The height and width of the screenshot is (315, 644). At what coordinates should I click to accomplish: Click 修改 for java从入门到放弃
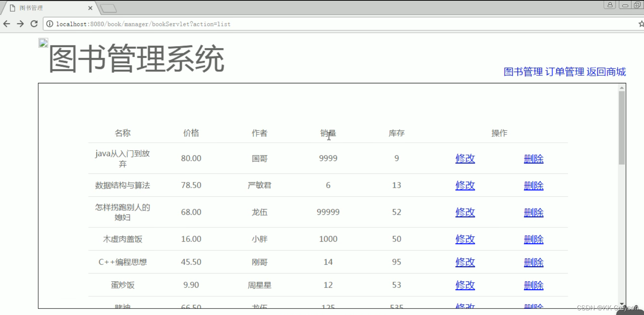tap(465, 159)
